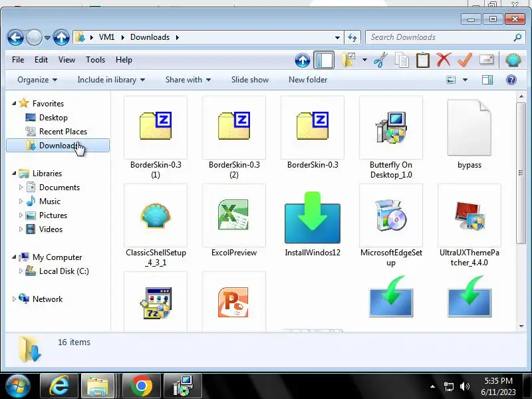Open Include in library dropdown

pos(111,80)
